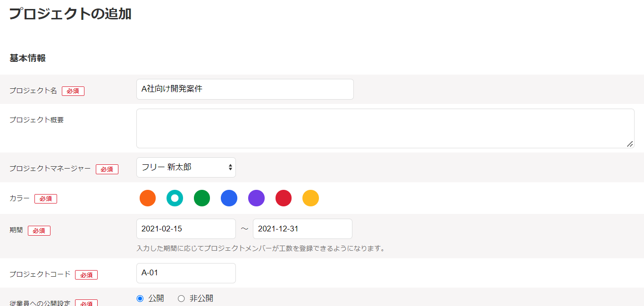Select the purple color swatch
The height and width of the screenshot is (306, 644).
click(256, 198)
